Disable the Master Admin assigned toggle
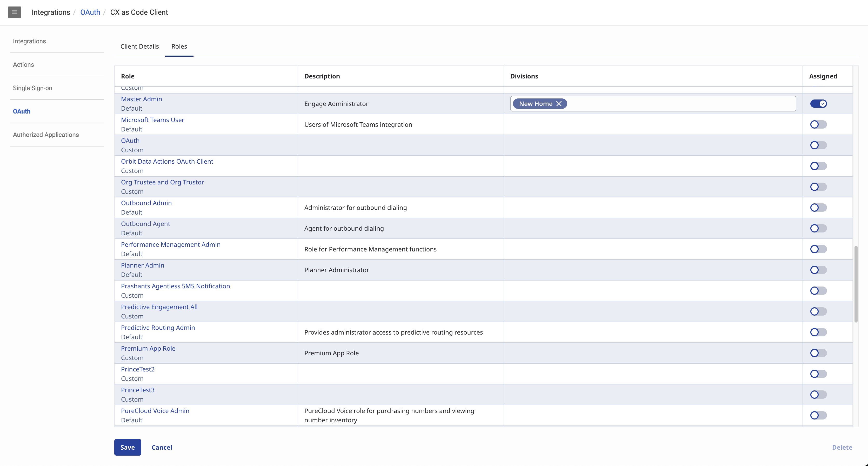 coord(819,103)
